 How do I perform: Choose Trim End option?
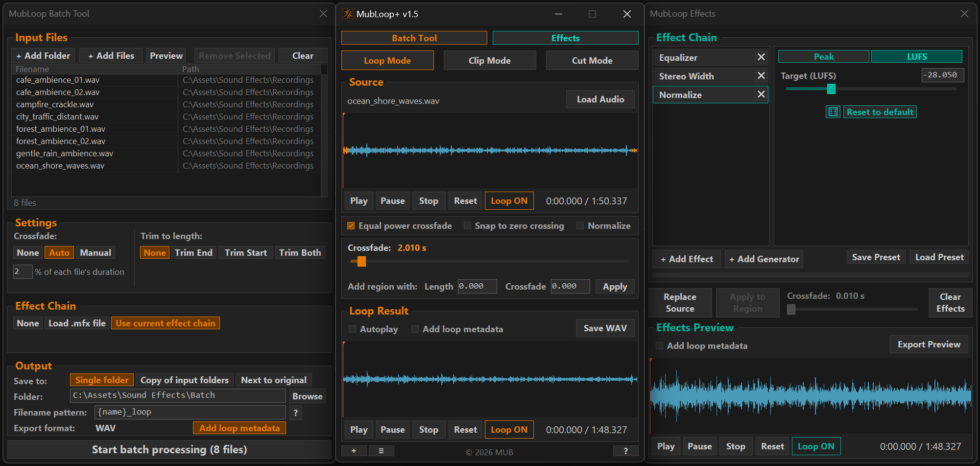click(193, 252)
